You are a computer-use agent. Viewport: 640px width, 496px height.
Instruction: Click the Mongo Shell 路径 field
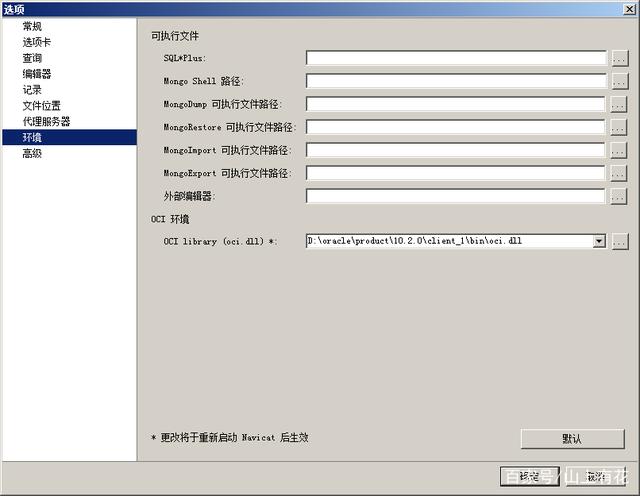[x=456, y=81]
